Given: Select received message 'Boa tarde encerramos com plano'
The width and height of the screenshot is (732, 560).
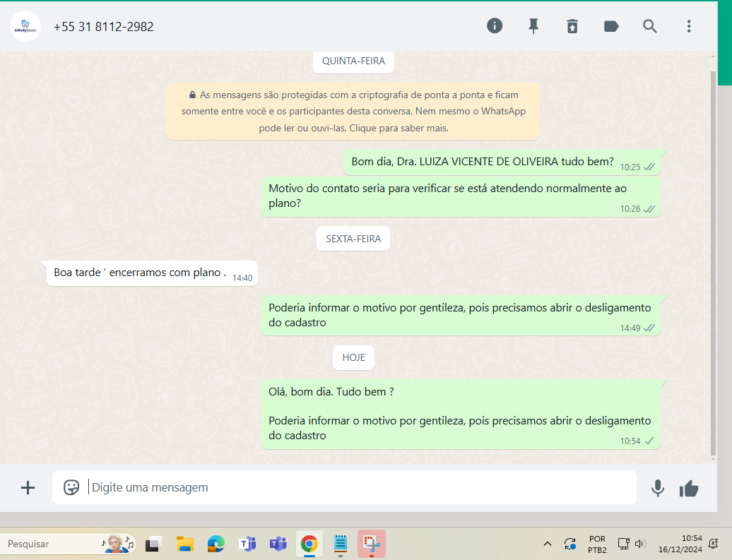Looking at the screenshot, I should [x=152, y=273].
